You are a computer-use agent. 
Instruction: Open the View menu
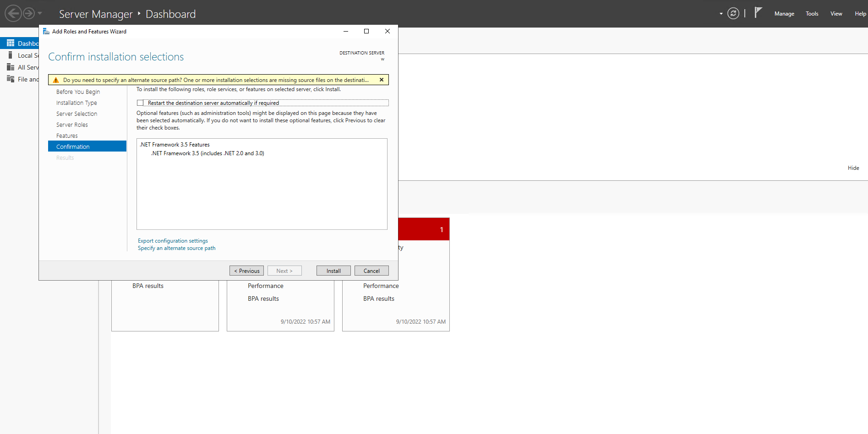pyautogui.click(x=836, y=14)
